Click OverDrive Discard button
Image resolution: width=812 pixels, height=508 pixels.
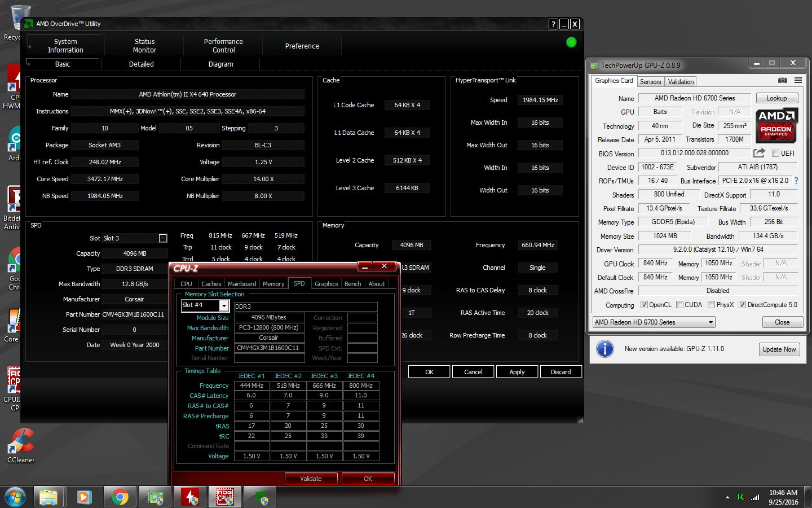pos(561,372)
